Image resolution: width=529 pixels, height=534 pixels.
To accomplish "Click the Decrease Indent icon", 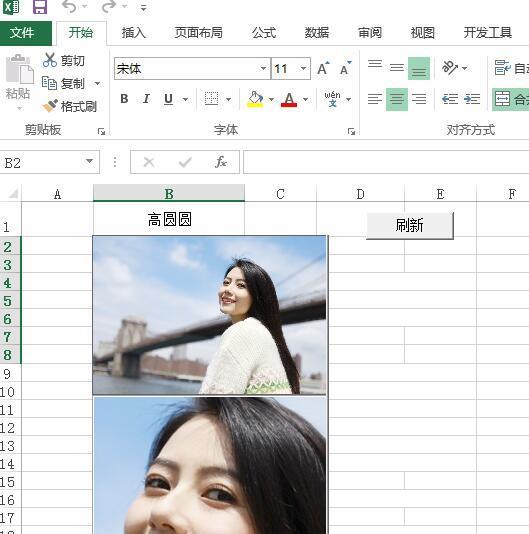I will pos(450,99).
